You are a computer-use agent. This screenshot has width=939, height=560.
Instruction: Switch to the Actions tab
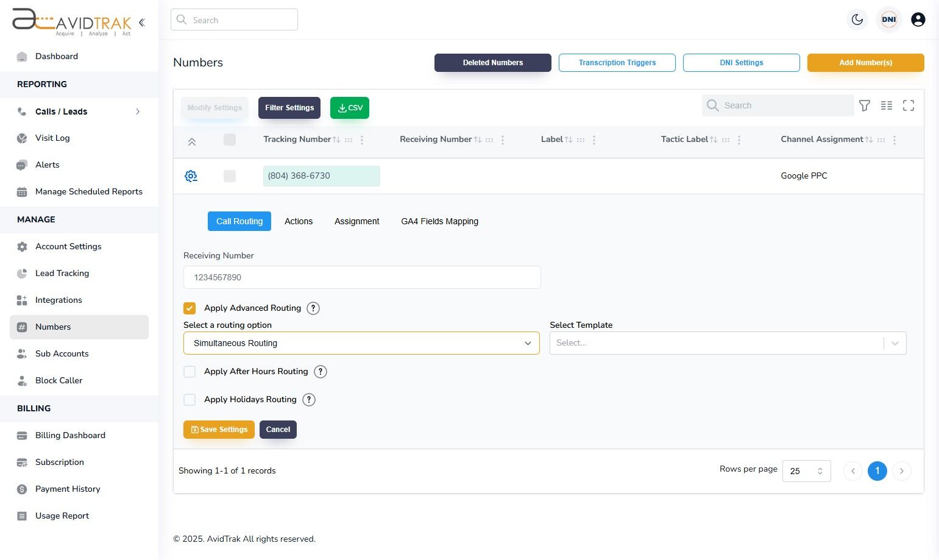(298, 221)
